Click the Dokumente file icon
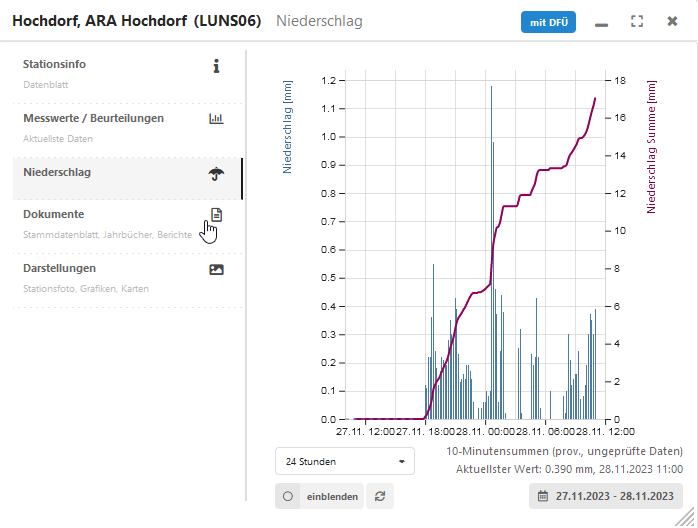 (x=216, y=215)
